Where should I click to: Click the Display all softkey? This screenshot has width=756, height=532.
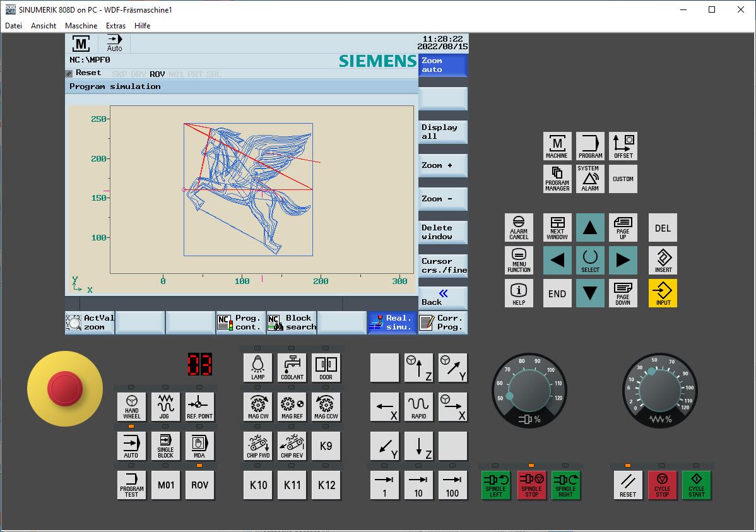[x=443, y=132]
